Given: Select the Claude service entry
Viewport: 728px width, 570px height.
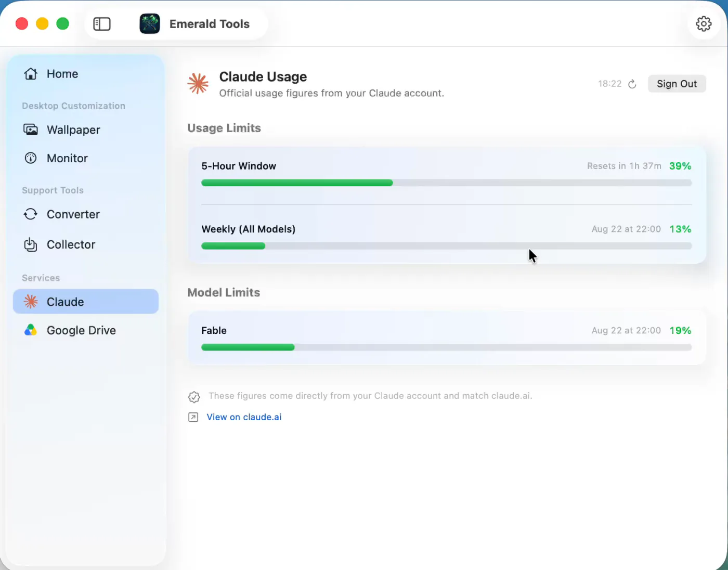Looking at the screenshot, I should 86,302.
